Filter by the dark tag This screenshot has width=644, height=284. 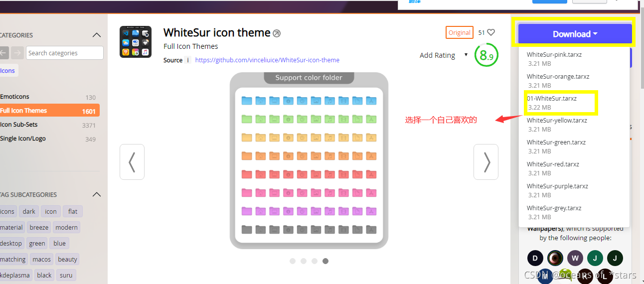tap(29, 211)
